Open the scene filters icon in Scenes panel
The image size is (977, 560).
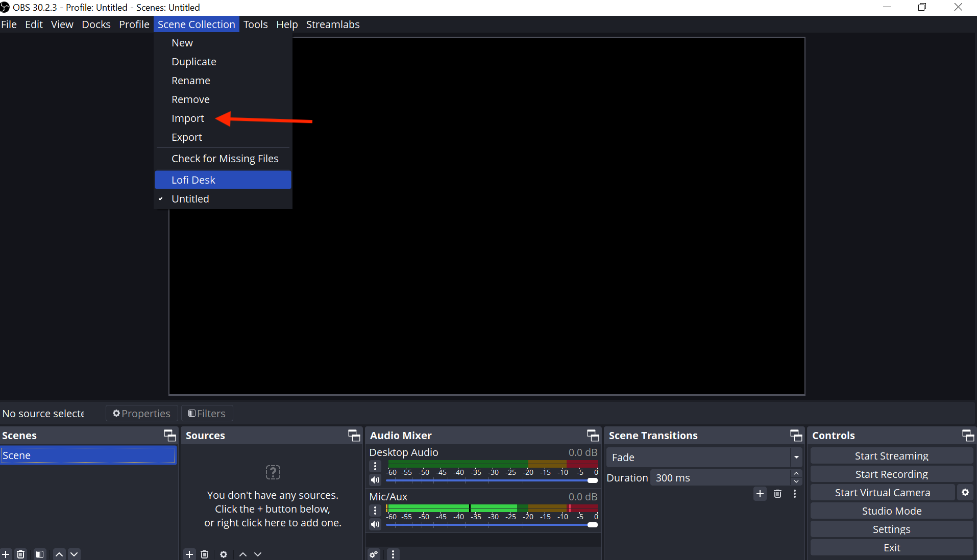tap(40, 554)
